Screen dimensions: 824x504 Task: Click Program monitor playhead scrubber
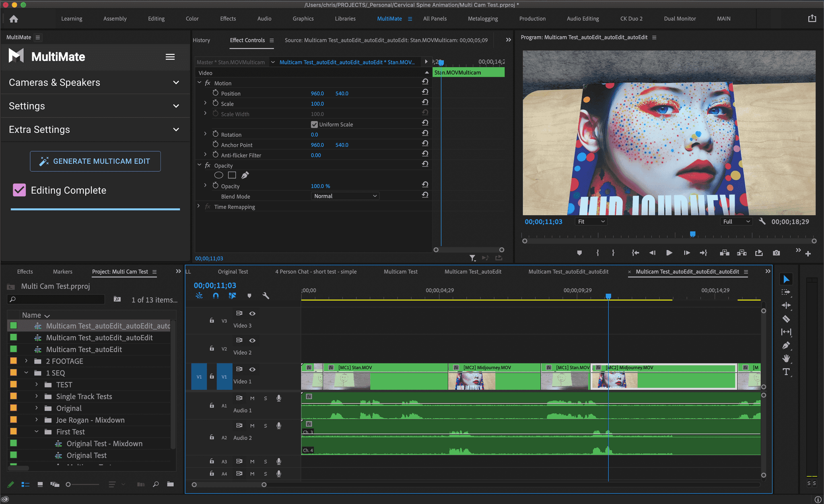(692, 234)
